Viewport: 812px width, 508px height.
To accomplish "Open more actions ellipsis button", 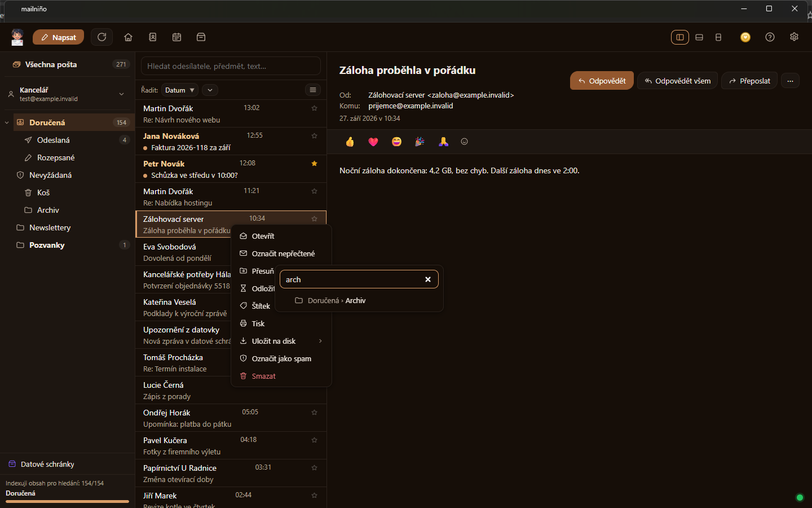I will (790, 81).
